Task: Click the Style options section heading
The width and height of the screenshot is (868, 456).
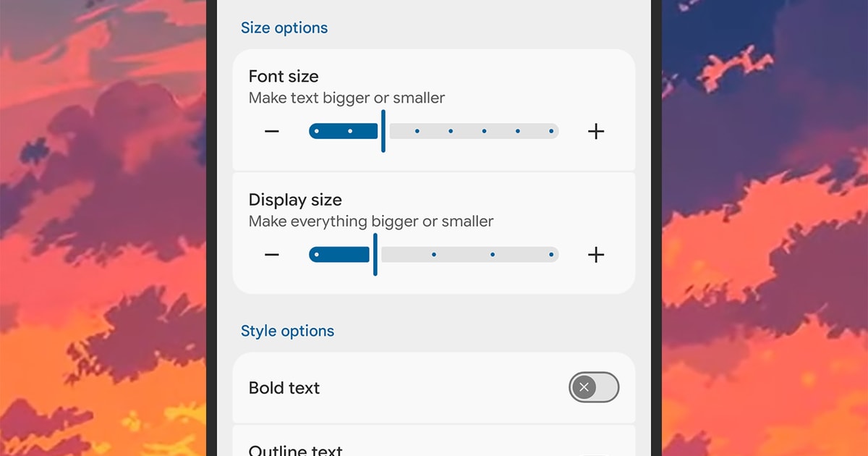Action: click(287, 331)
